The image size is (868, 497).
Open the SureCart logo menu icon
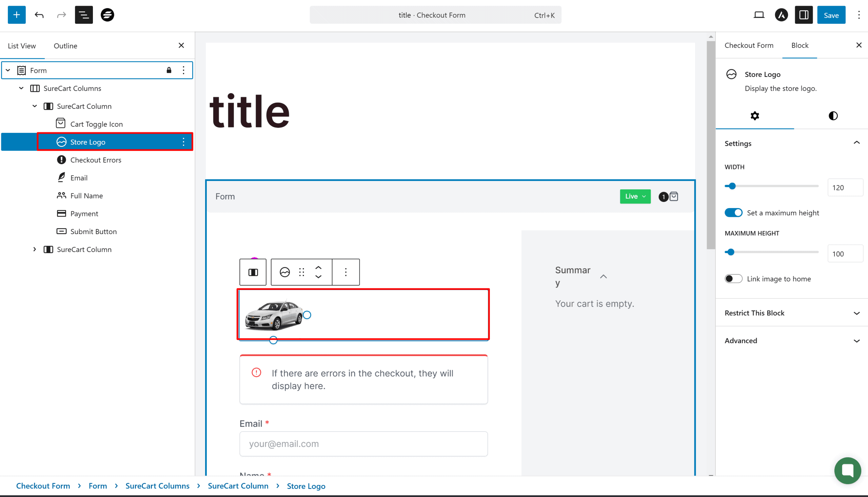(107, 15)
